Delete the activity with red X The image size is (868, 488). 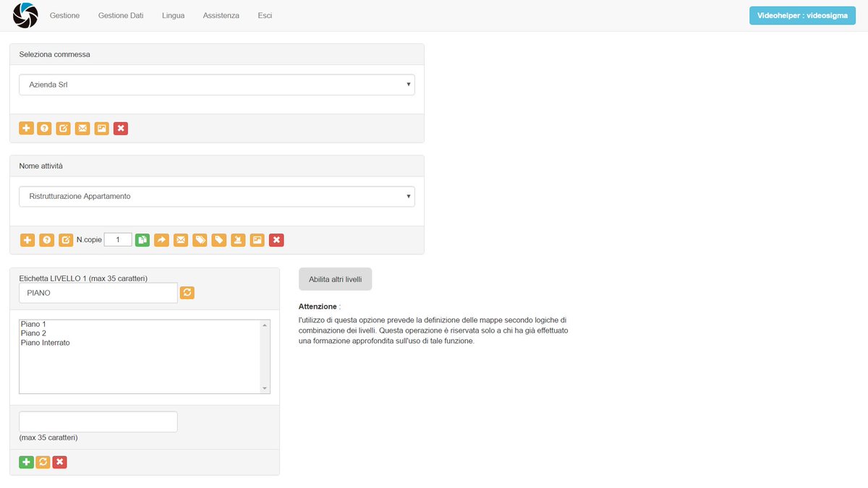[x=276, y=239]
